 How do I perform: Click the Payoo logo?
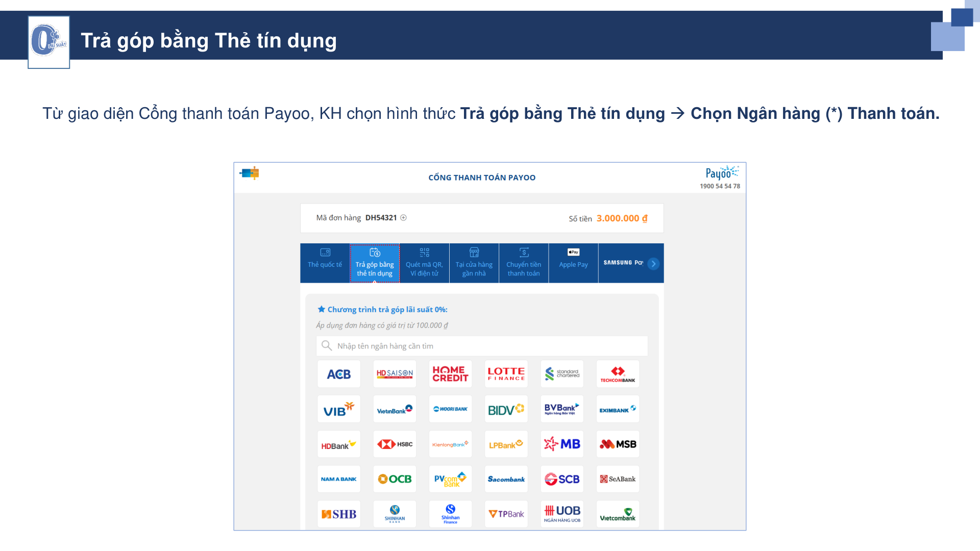(x=722, y=173)
